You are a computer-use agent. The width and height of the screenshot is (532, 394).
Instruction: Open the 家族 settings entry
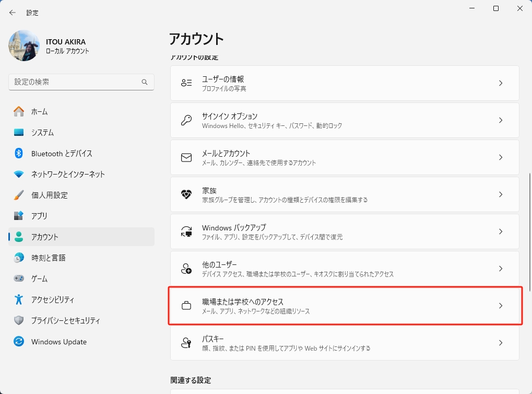click(345, 194)
